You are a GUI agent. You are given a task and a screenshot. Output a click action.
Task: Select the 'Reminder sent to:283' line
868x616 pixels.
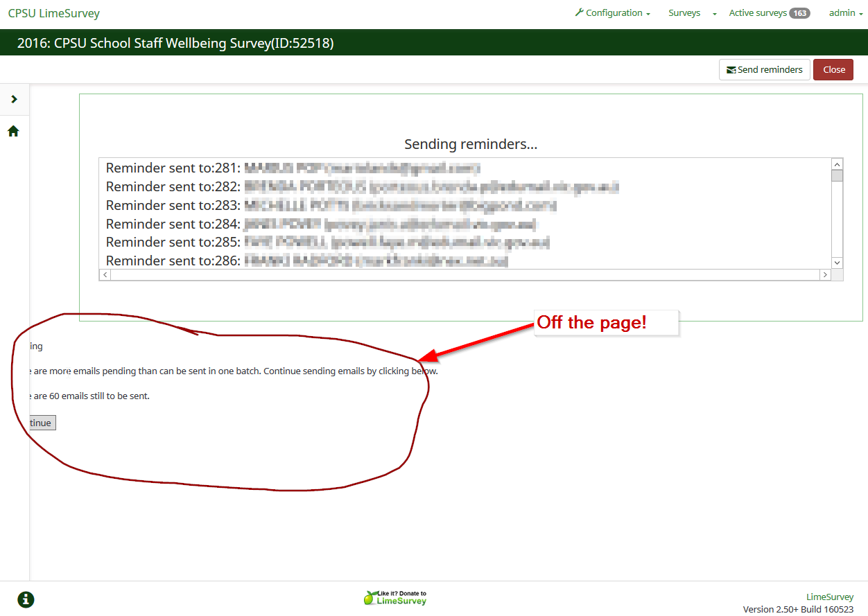(x=331, y=206)
